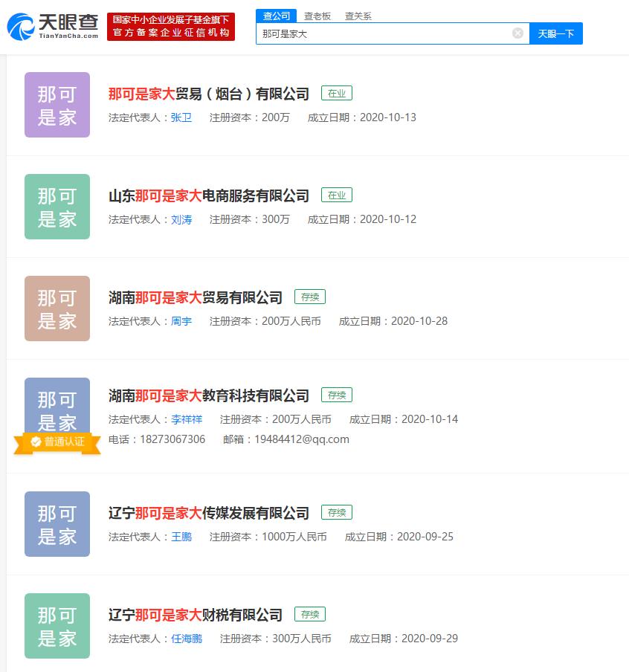Open 湖南那可是家大教育科技有限公司 company page
The height and width of the screenshot is (672, 629).
208,395
